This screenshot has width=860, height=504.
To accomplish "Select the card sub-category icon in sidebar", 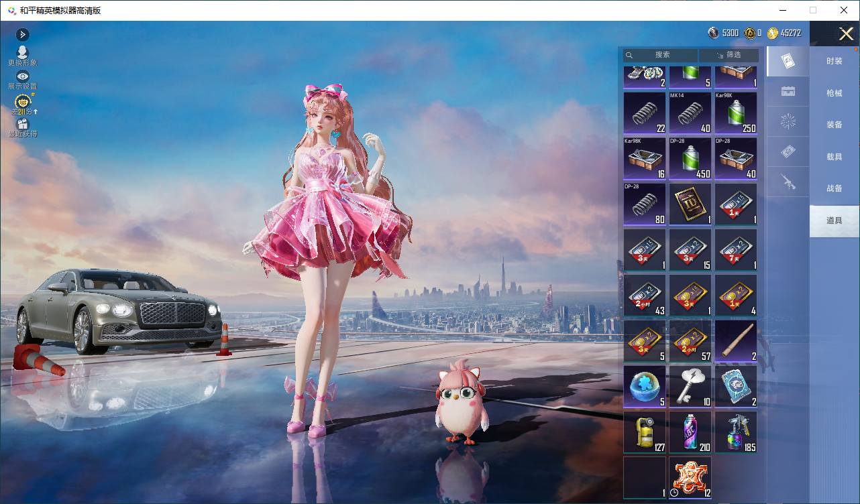I will point(788,62).
